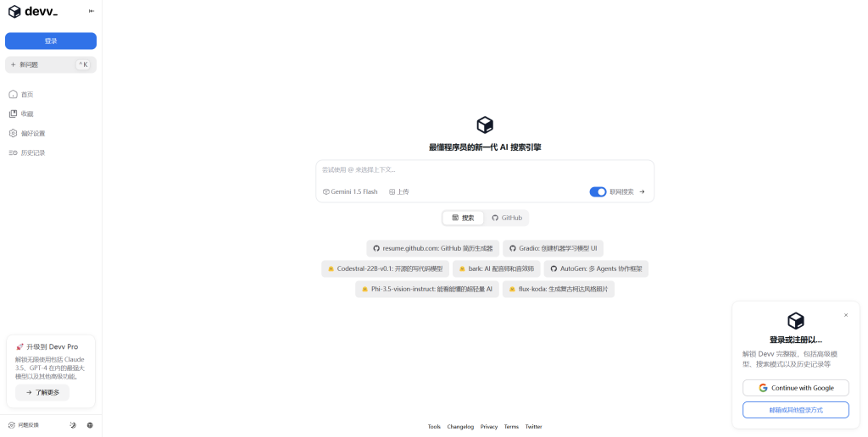Collapse the sidebar with the arrow icon
The image size is (868, 437).
[x=92, y=11]
